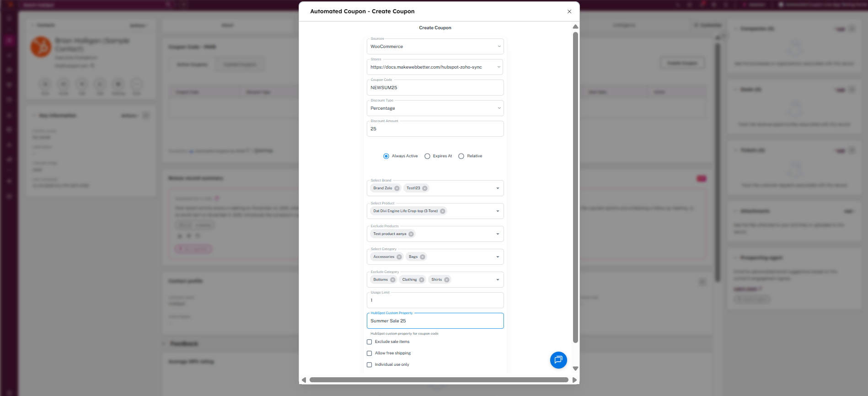This screenshot has width=868, height=396.
Task: Click the vertical scrollbar up arrow
Action: coord(575,27)
